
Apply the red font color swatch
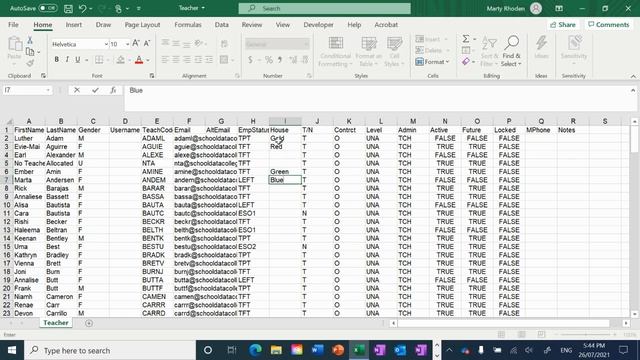click(x=139, y=60)
